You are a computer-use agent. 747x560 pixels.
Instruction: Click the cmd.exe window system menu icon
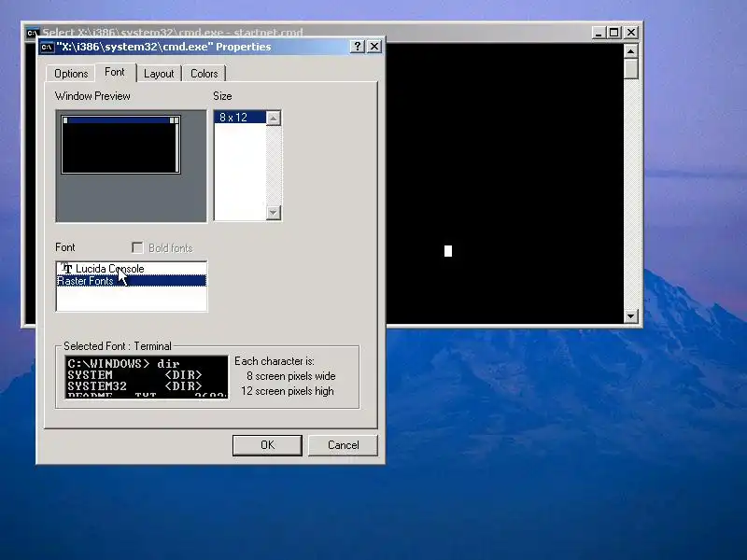click(32, 33)
